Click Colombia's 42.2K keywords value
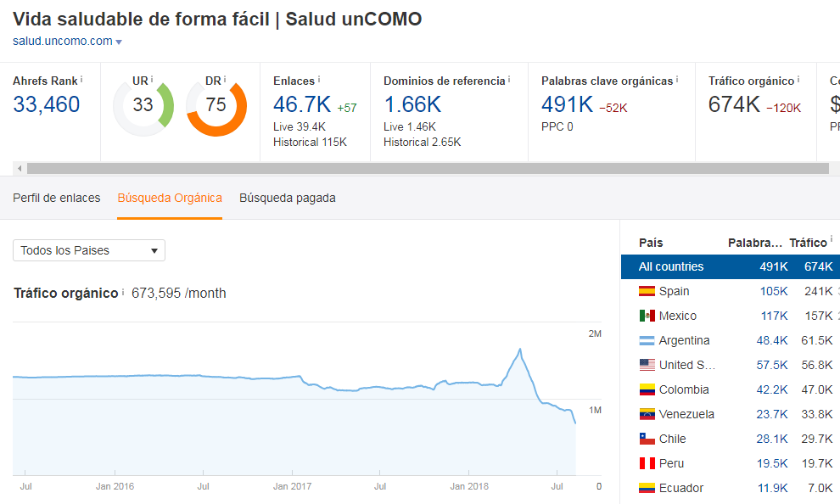Image resolution: width=840 pixels, height=504 pixels. pos(772,389)
